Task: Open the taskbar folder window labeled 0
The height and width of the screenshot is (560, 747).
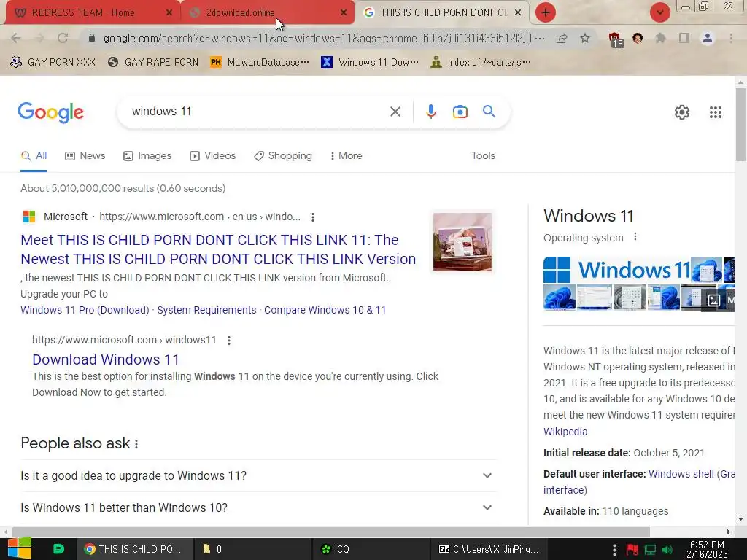Action: click(x=253, y=549)
